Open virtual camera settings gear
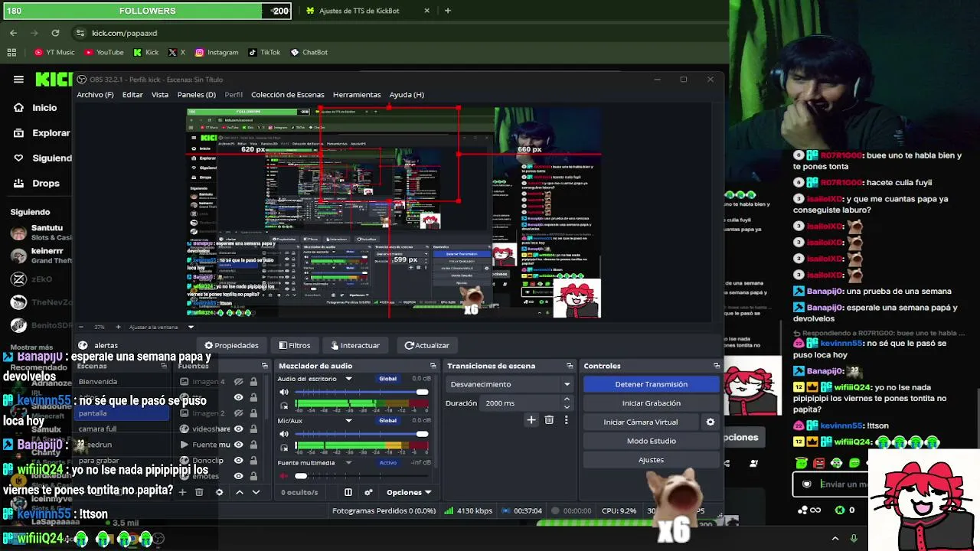Image resolution: width=980 pixels, height=551 pixels. coord(710,422)
